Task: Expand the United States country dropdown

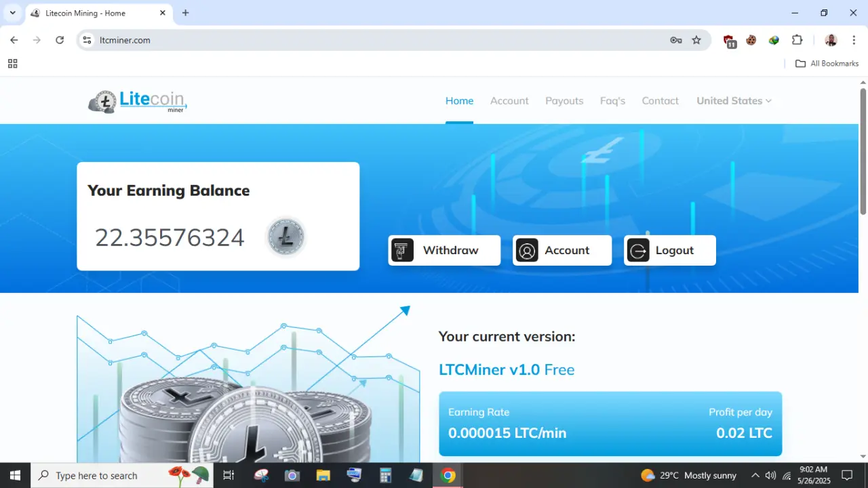Action: (x=734, y=101)
